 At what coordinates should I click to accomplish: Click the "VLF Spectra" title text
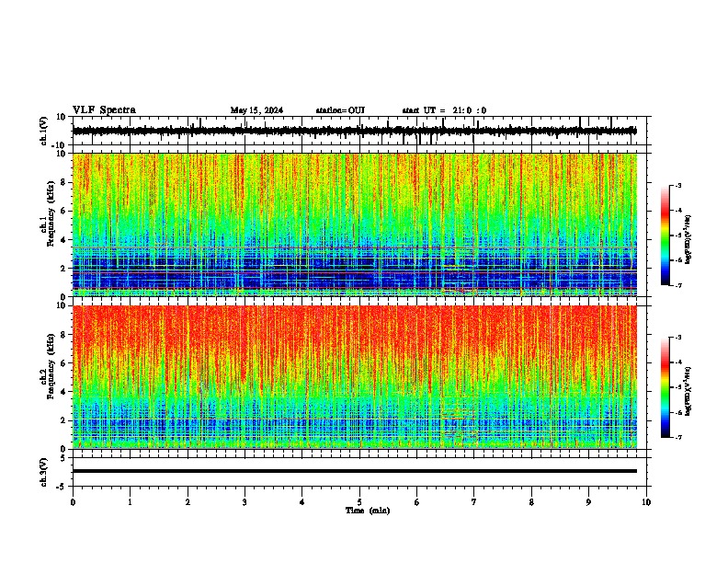coord(104,110)
